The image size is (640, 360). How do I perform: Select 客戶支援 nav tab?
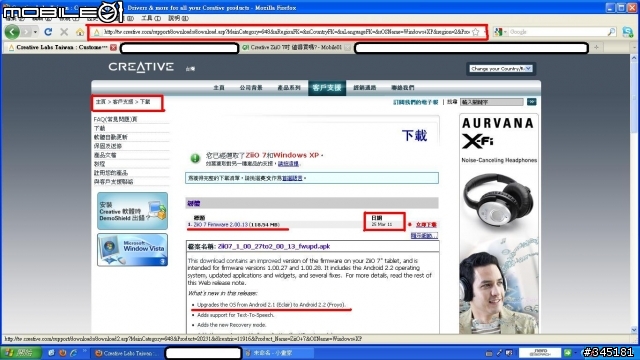point(327,88)
